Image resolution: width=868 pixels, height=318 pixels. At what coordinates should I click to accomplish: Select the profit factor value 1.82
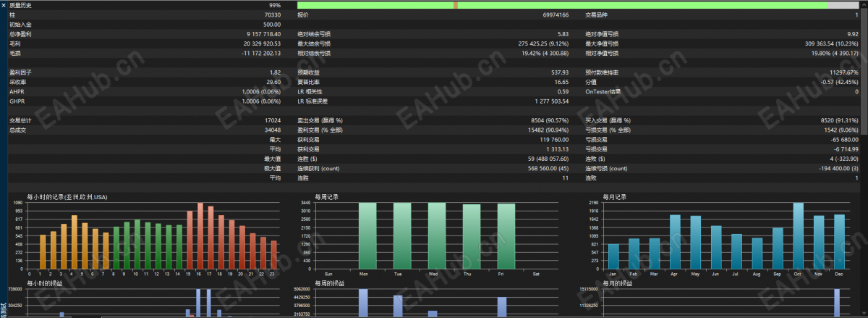pos(275,72)
